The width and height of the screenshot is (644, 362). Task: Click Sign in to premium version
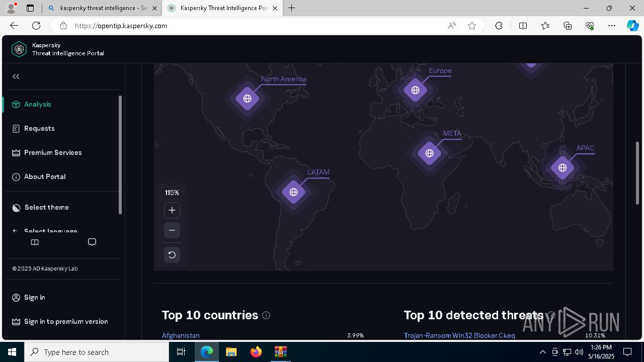click(59, 321)
